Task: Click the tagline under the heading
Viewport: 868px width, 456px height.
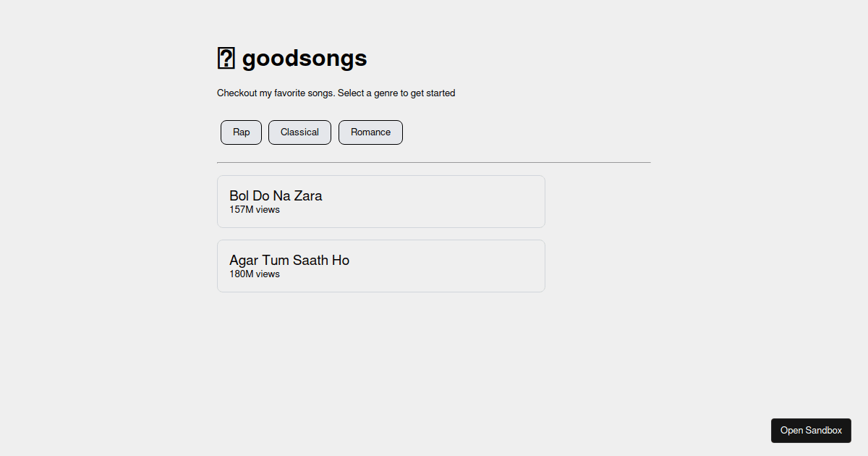Action: click(x=336, y=93)
